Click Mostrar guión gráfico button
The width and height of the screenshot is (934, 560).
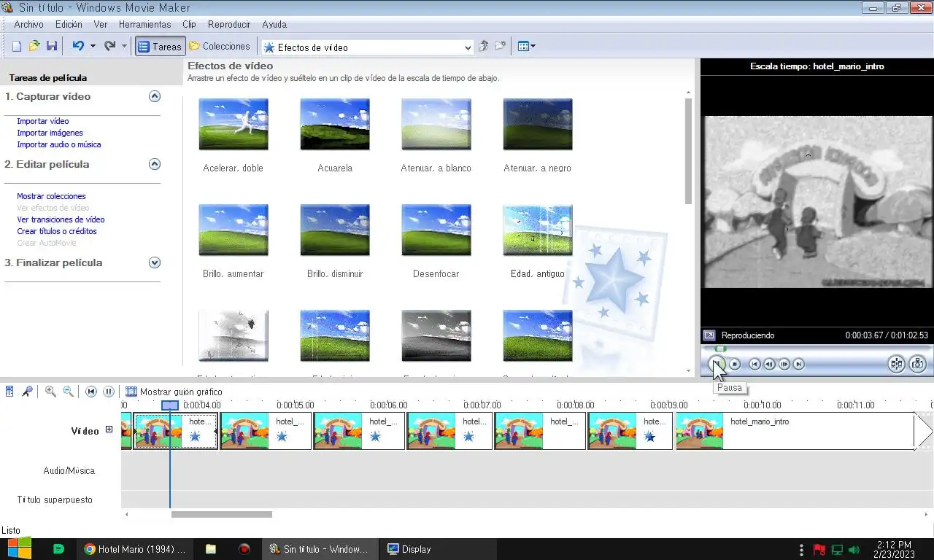point(174,392)
